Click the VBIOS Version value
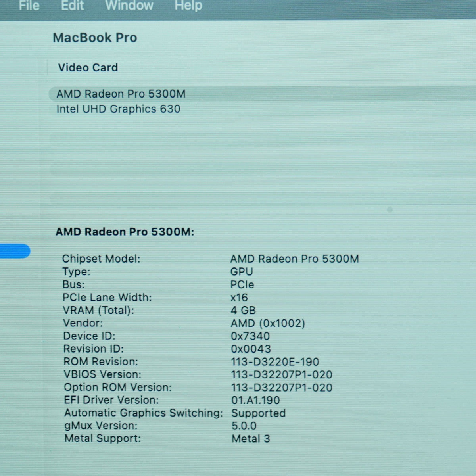Screen dimensions: 476x476 [x=282, y=374]
